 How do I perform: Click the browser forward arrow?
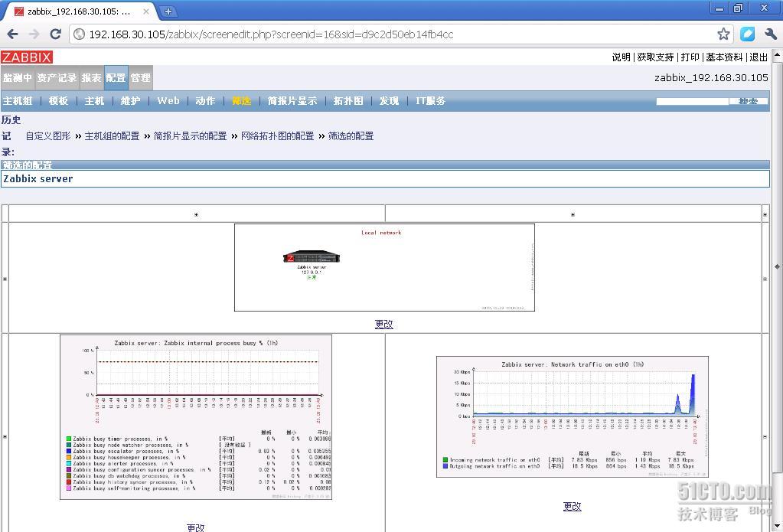coord(34,34)
